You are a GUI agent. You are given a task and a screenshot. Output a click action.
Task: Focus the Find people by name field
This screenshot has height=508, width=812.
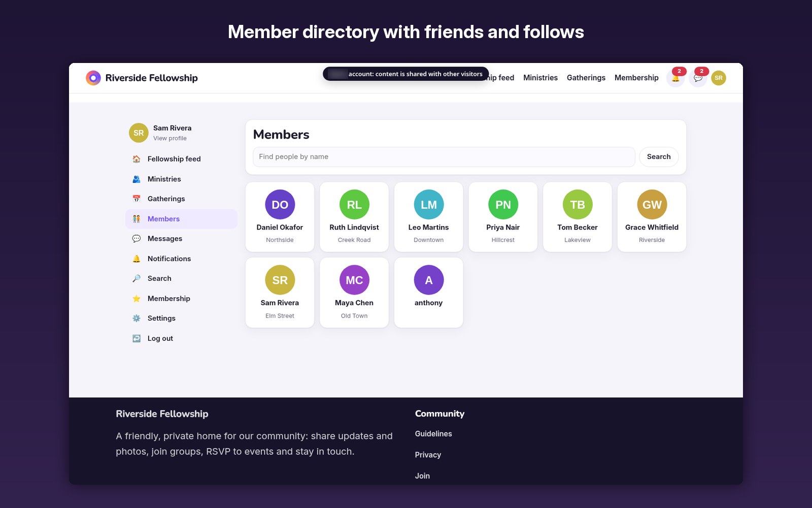pos(444,157)
